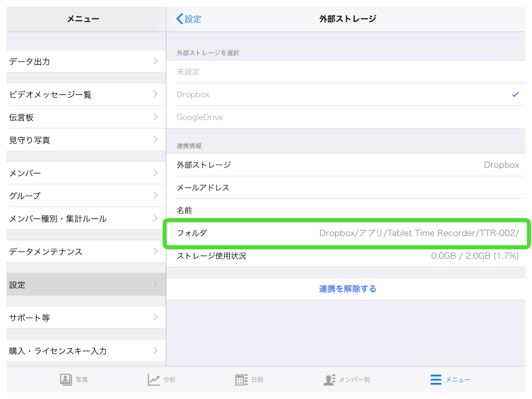Click the ストレージ使用状況 row label
Viewport: 532px width, 399px height.
[211, 256]
